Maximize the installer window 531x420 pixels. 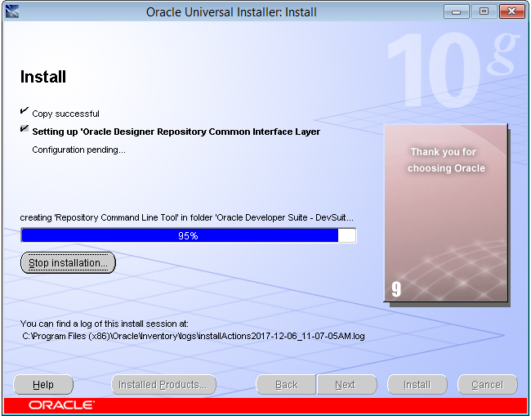click(484, 12)
